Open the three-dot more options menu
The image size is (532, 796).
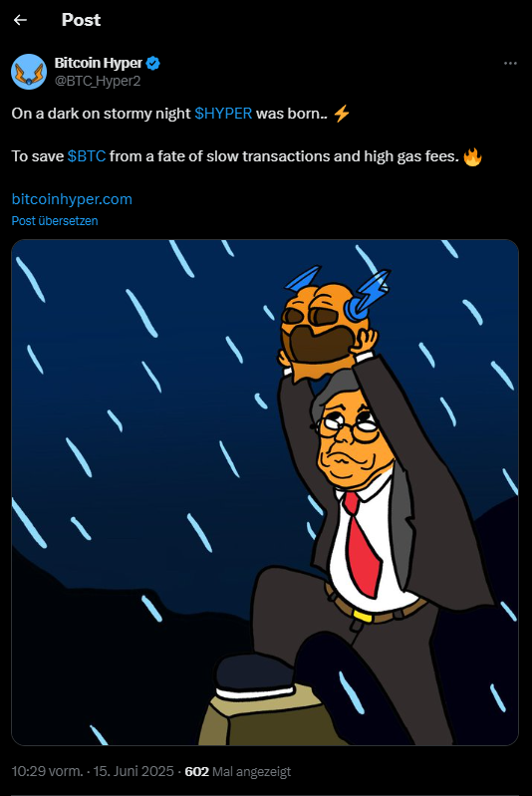(510, 64)
